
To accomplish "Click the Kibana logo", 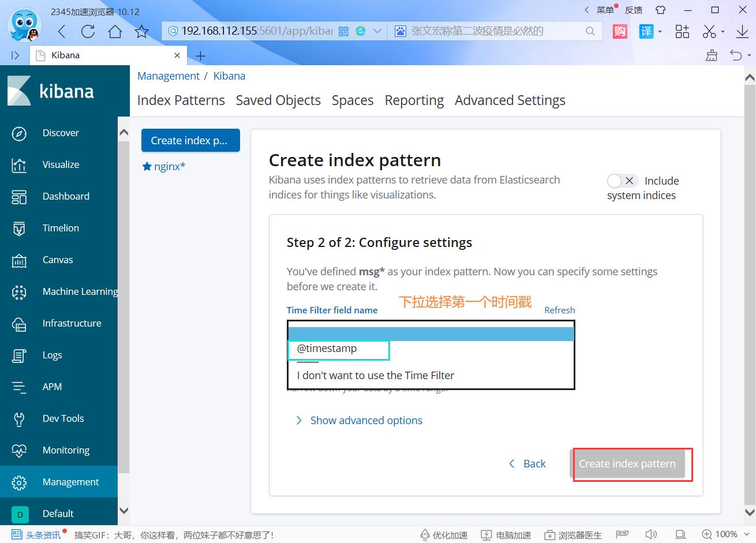I will (51, 91).
